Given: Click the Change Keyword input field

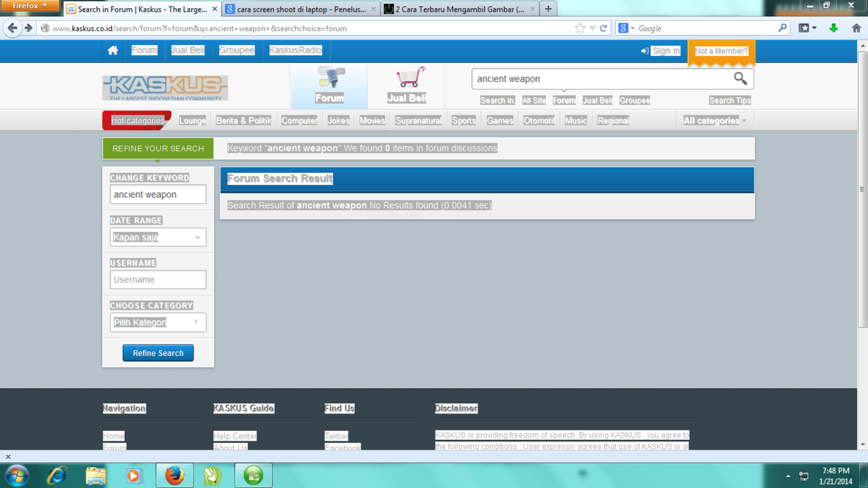Looking at the screenshot, I should pos(158,195).
